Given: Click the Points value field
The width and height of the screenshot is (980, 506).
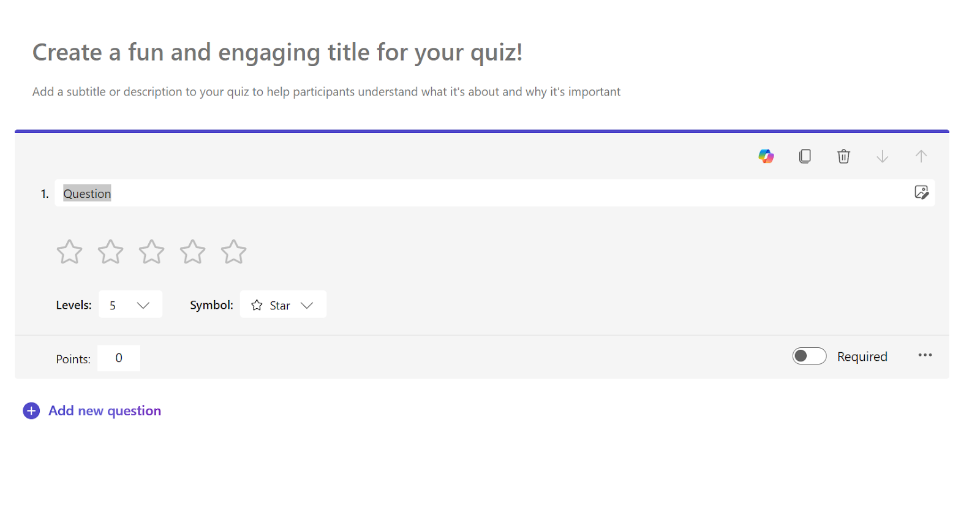Looking at the screenshot, I should point(119,358).
